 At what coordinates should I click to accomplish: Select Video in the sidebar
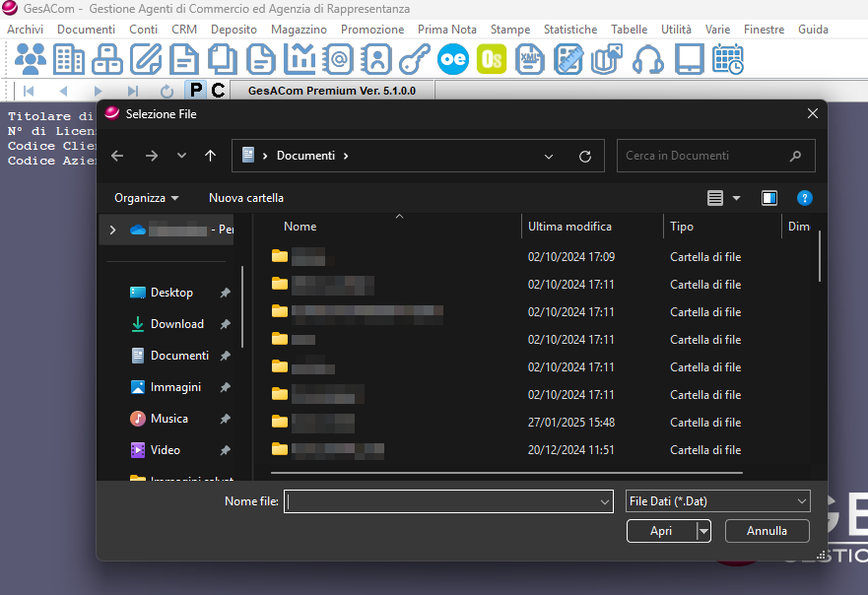(165, 450)
